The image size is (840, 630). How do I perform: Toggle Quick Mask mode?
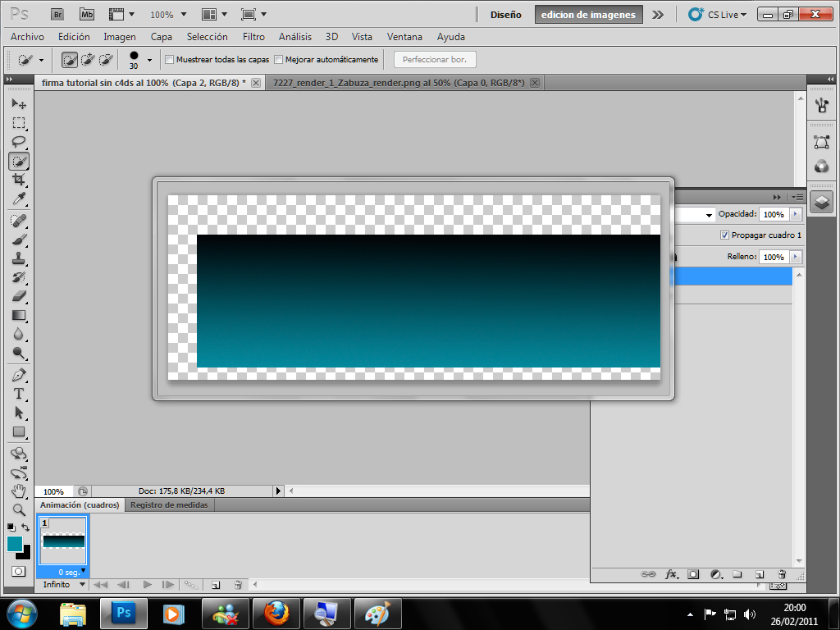(18, 572)
